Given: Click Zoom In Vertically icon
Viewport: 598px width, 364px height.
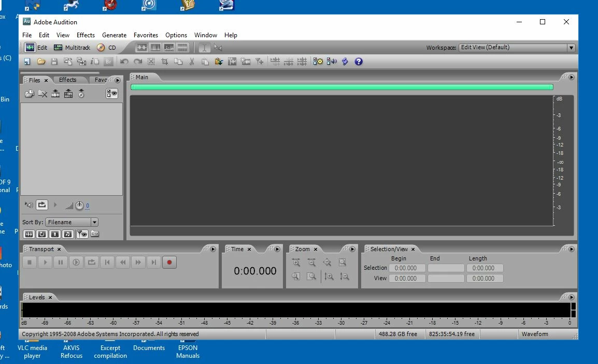Looking at the screenshot, I should [329, 276].
